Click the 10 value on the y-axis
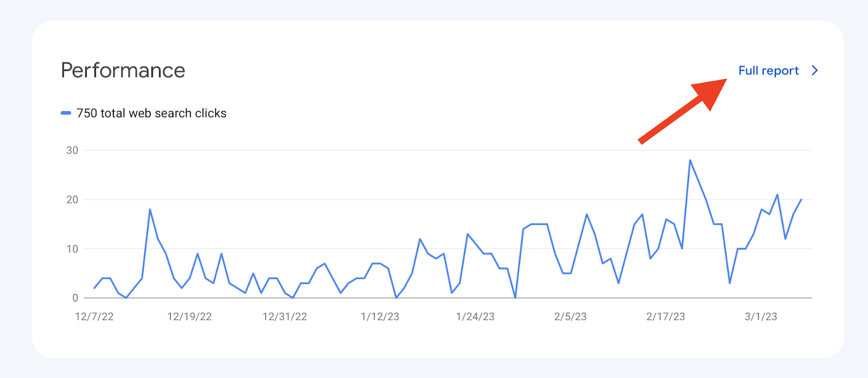The image size is (868, 378). 72,249
